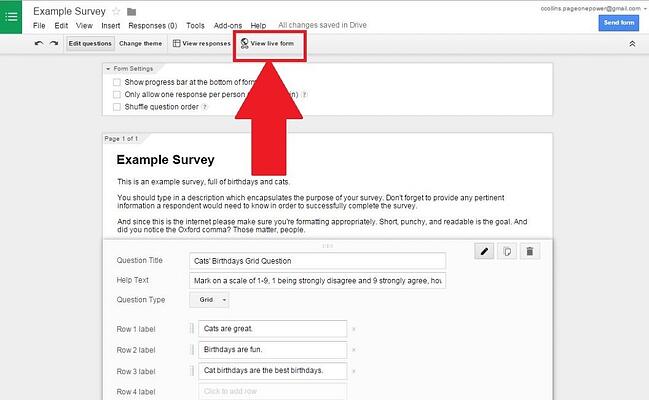Collapse the Form Settings section
This screenshot has width=649, height=400.
[108, 69]
